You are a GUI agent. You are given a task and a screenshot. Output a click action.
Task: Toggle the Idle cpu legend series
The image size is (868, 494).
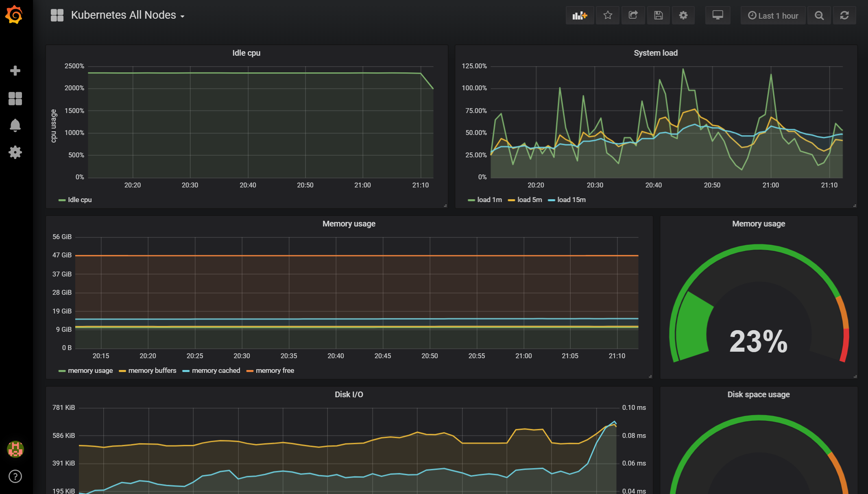80,200
